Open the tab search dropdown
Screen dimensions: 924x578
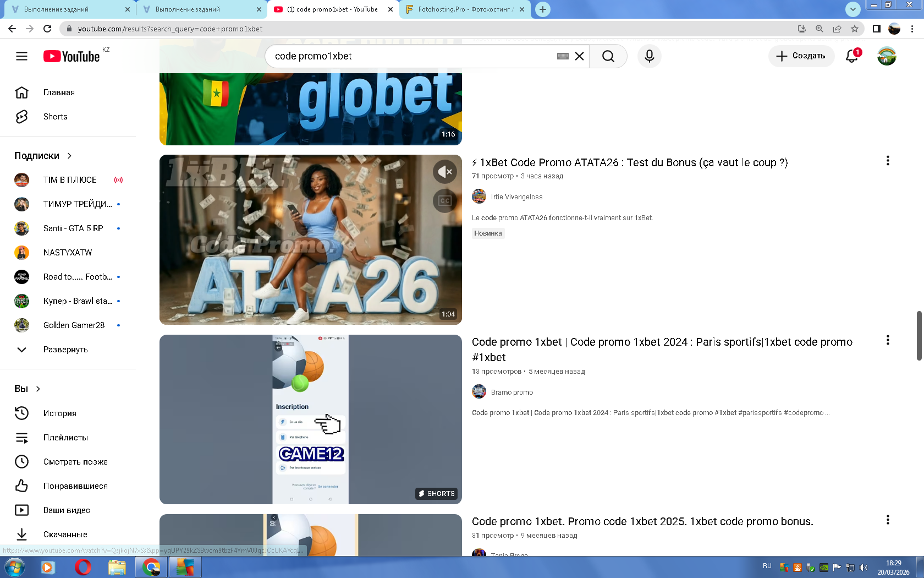[853, 9]
